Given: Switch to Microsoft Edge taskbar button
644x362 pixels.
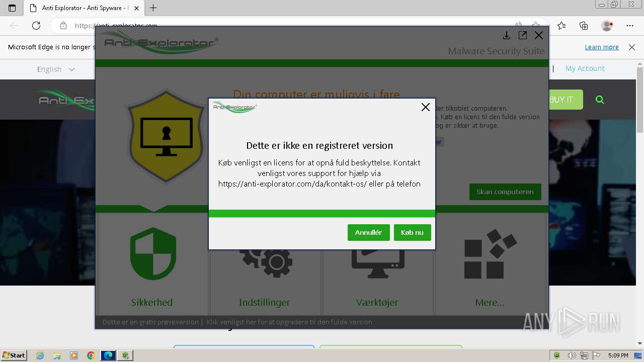Looking at the screenshot, I should pos(108,355).
